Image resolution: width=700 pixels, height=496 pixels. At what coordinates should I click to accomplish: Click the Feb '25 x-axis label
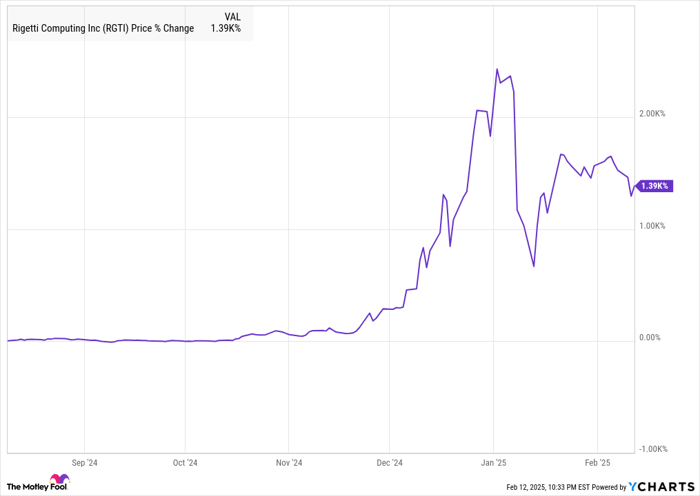(x=597, y=463)
